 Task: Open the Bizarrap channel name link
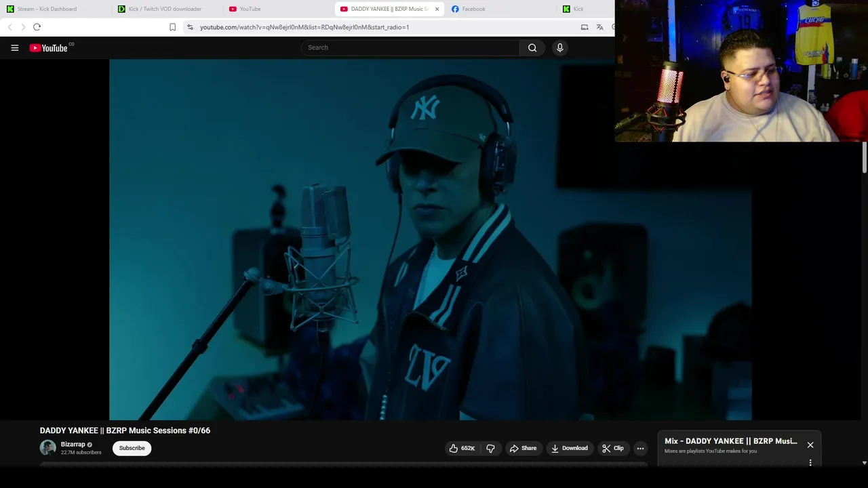73,445
